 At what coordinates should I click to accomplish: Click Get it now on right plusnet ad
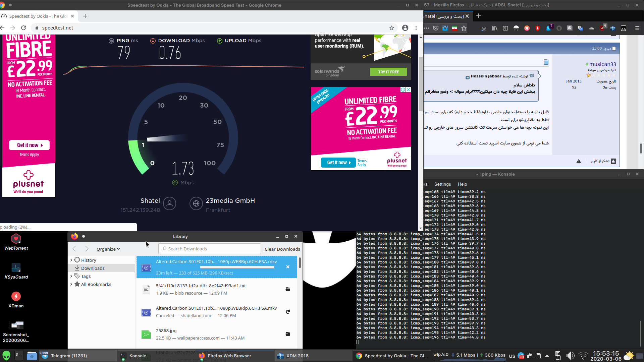pos(338,163)
